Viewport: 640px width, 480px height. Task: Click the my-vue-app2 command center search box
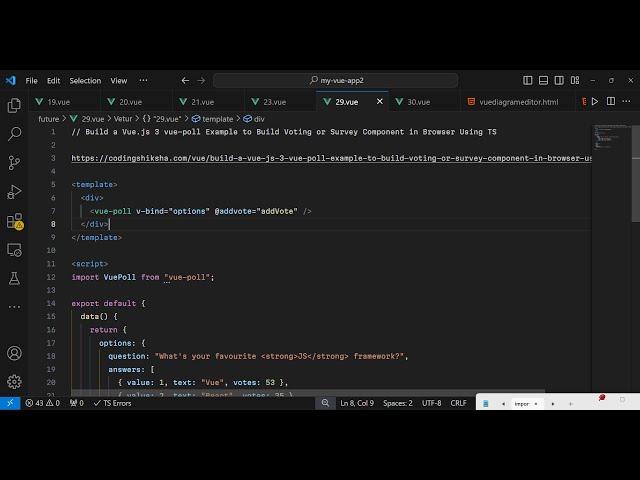click(x=335, y=80)
